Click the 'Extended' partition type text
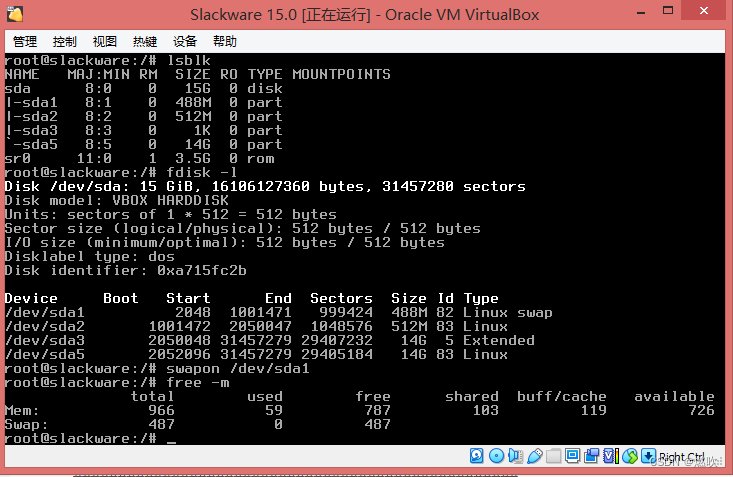Screen dimensions: 733x477 pyautogui.click(x=499, y=340)
